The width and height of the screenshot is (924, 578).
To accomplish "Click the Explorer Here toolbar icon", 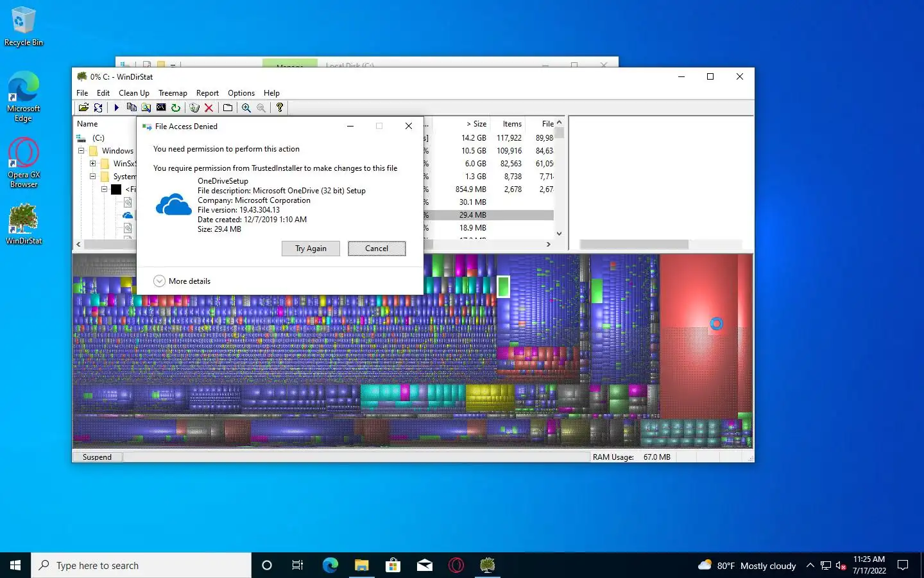I will (146, 108).
